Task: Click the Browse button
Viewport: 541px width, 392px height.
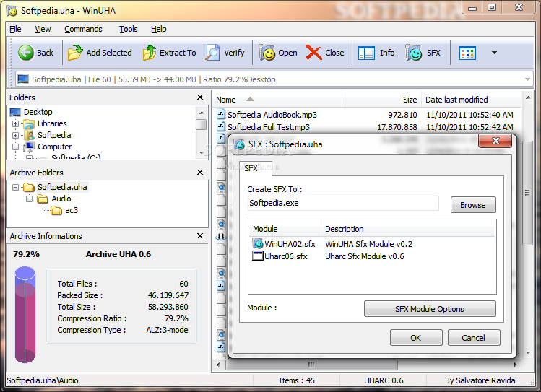Action: pos(473,205)
